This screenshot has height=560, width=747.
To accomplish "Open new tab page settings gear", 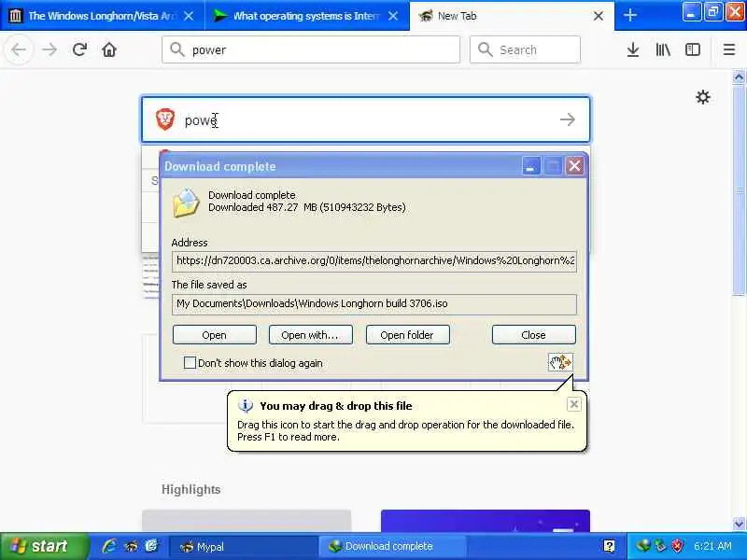I will (x=703, y=97).
